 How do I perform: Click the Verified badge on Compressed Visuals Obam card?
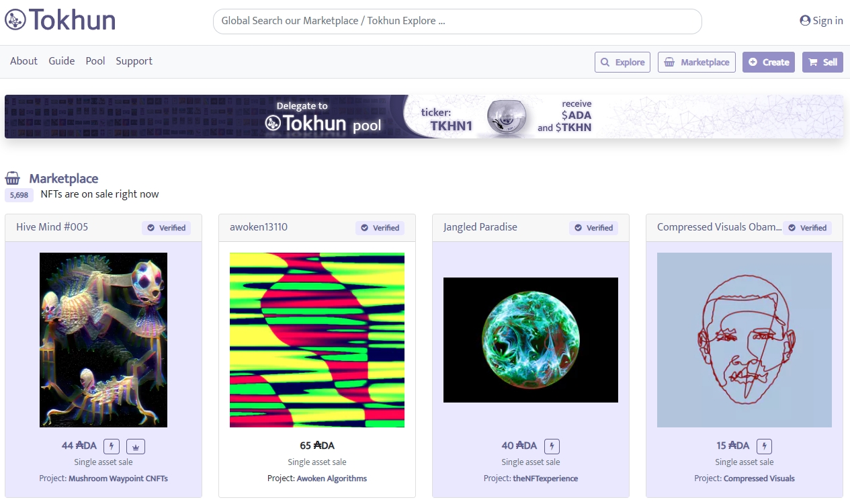coord(807,228)
